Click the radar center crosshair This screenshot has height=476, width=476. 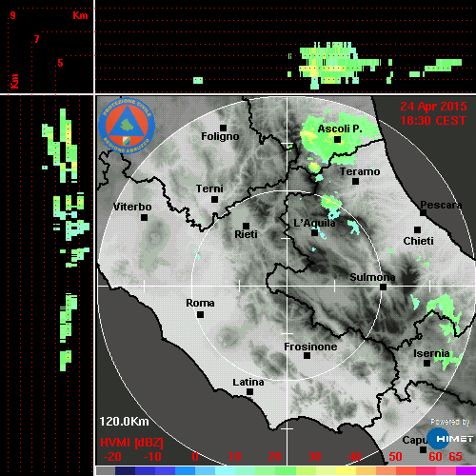288,286
